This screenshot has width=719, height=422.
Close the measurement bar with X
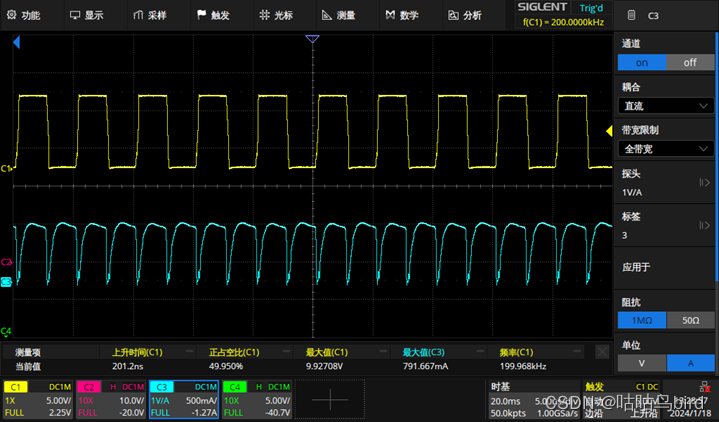(603, 352)
